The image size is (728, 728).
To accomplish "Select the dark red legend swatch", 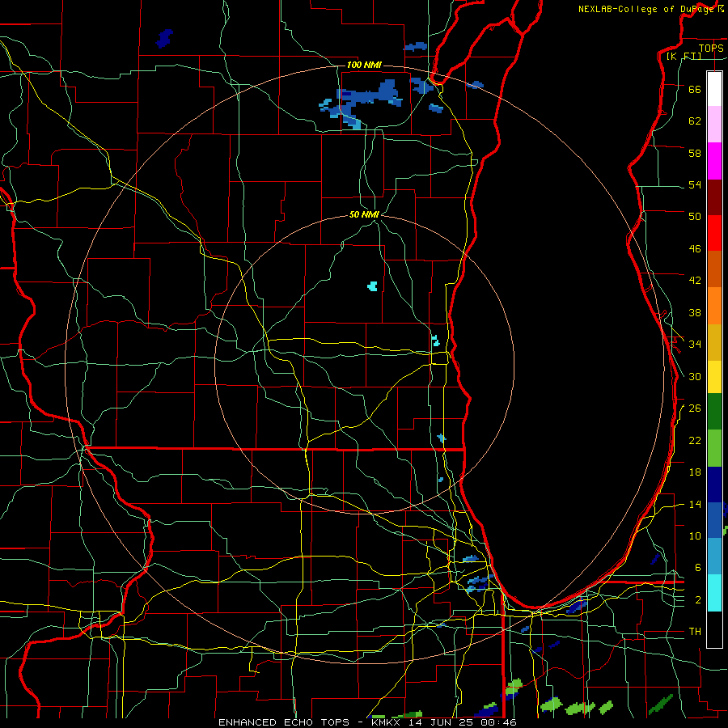I will 714,197.
